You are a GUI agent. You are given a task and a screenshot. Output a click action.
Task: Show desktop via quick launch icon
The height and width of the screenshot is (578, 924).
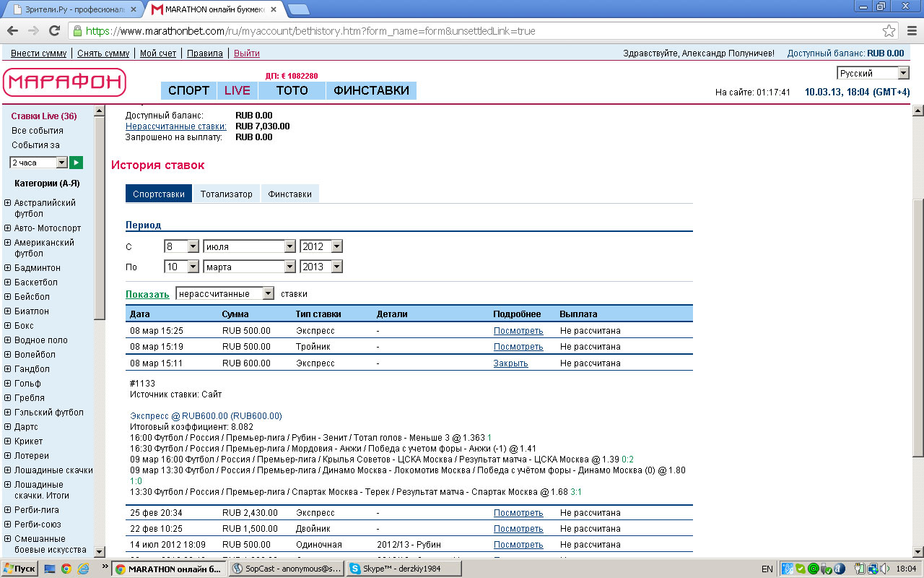pos(50,569)
